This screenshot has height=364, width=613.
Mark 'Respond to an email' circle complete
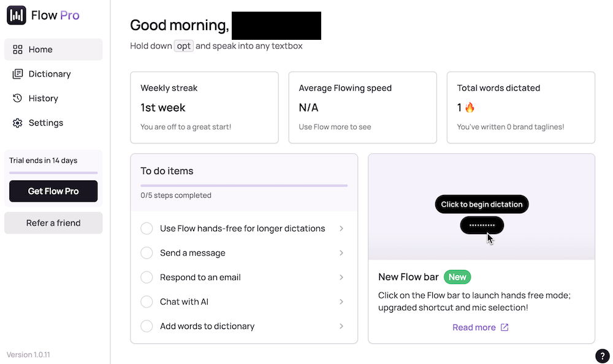(x=147, y=278)
